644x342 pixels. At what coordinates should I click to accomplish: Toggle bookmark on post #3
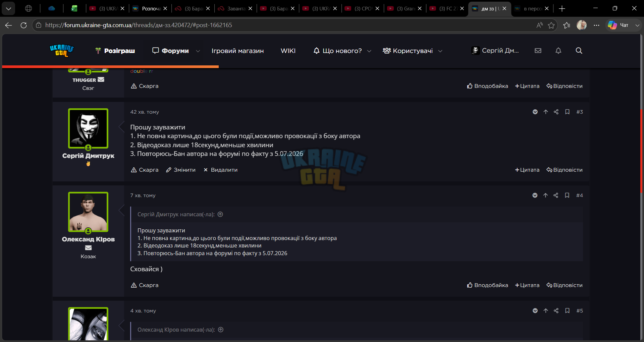pyautogui.click(x=567, y=112)
